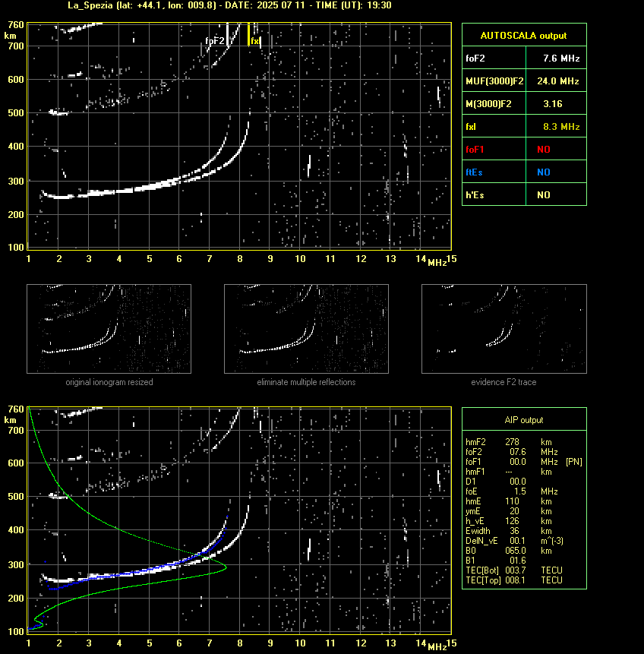The image size is (644, 654).
Task: Click the 'original ionogram resized' caption
Action: pos(109,382)
